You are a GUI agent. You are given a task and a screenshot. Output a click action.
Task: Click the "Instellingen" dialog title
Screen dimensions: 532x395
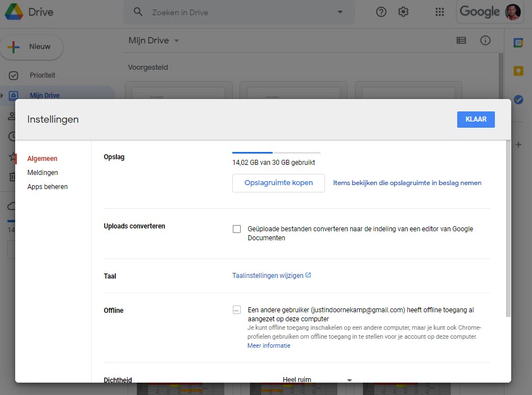click(53, 119)
